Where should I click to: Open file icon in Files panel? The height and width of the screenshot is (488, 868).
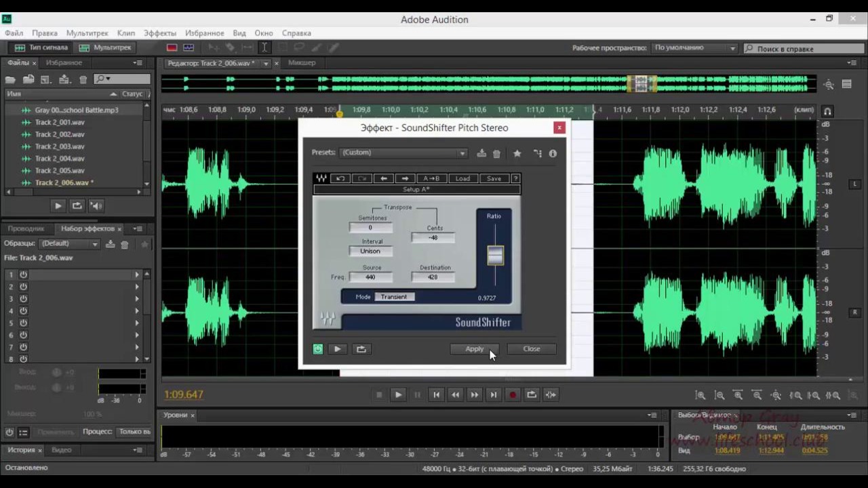pyautogui.click(x=10, y=79)
